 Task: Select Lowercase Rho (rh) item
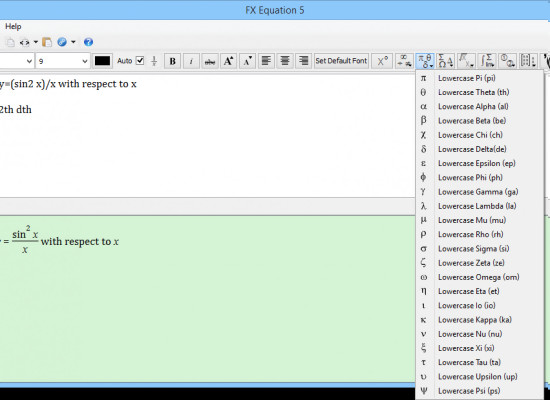point(479,234)
